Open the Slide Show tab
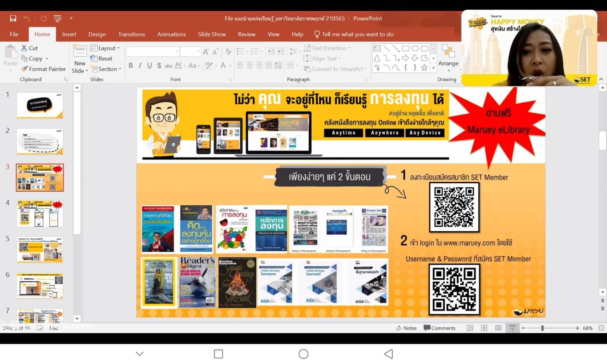Viewport: 607px width, 364px height. 212,34
